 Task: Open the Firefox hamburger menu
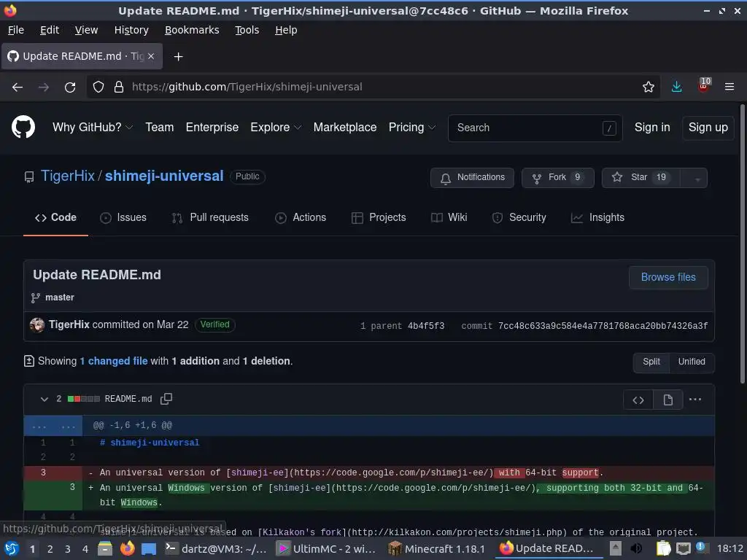pos(729,87)
